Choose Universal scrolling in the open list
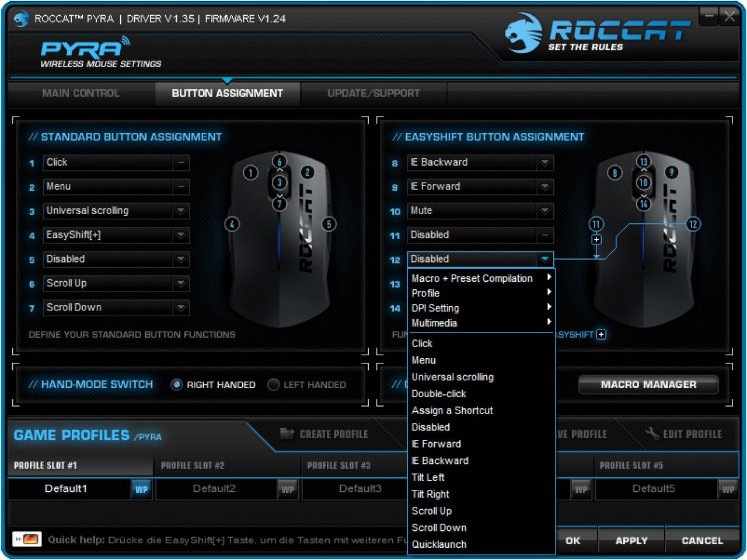The image size is (747, 560). (x=481, y=377)
